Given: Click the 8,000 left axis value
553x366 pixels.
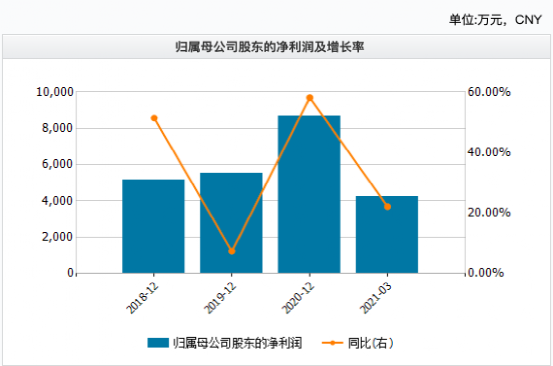Looking at the screenshot, I should coord(57,128).
